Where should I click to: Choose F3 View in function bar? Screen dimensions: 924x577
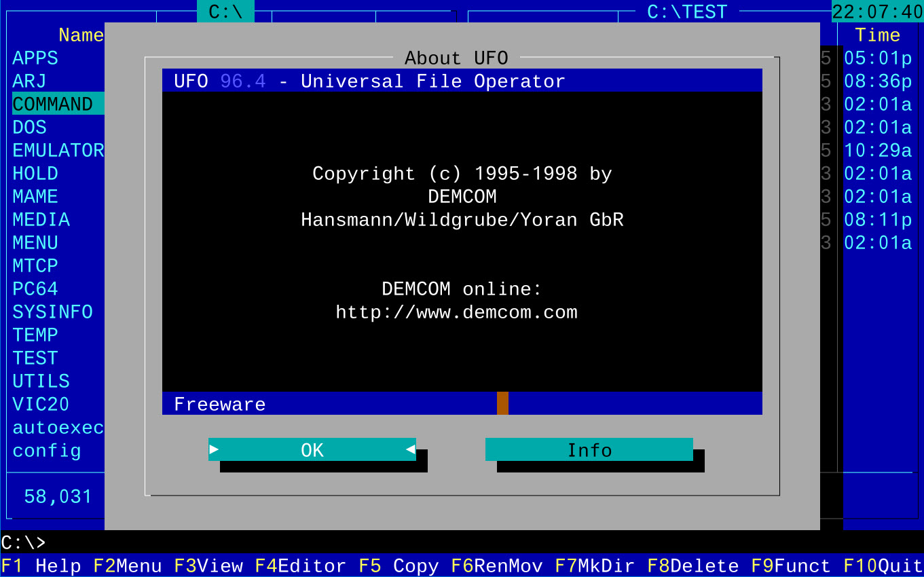click(208, 565)
